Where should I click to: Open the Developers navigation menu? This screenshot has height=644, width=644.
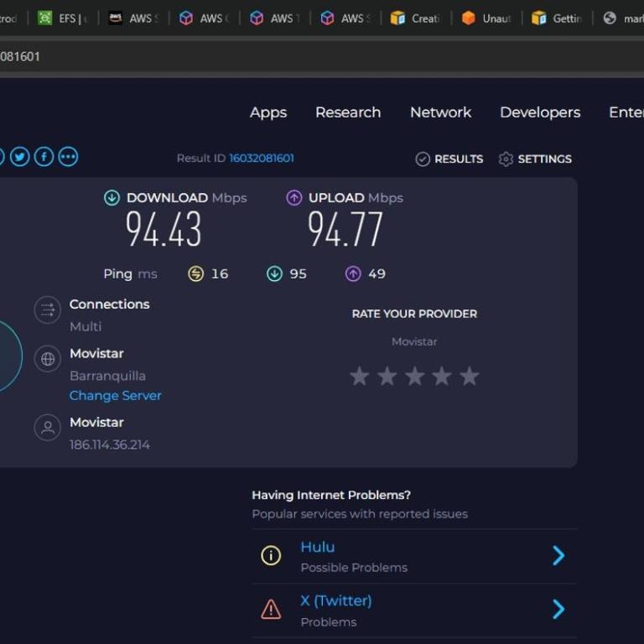tap(540, 112)
